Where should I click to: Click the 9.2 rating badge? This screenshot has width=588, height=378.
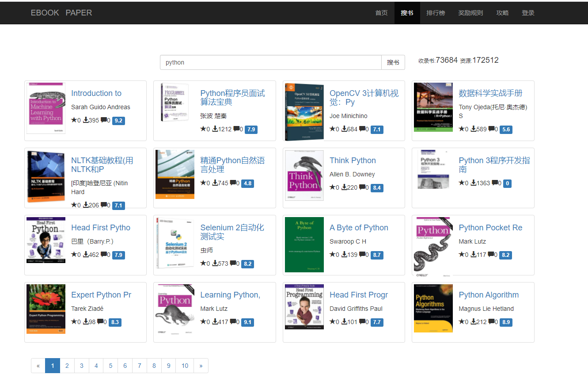click(118, 120)
